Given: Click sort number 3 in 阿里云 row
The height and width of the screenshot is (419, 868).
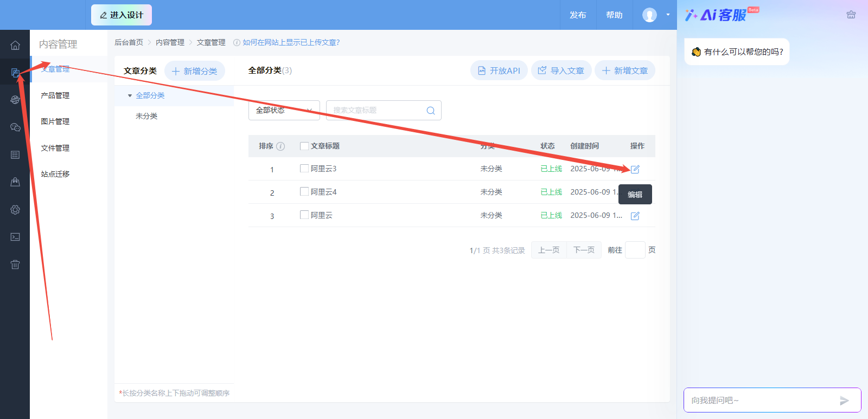Looking at the screenshot, I should pyautogui.click(x=272, y=216).
